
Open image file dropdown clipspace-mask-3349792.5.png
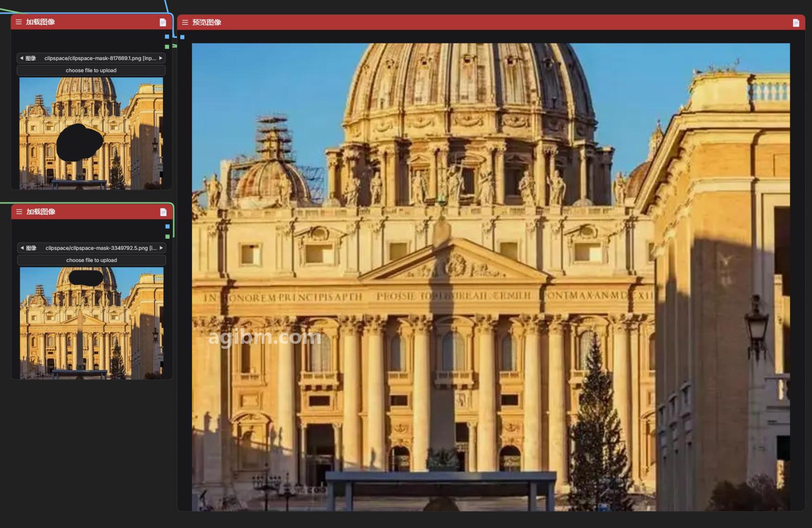coord(91,248)
